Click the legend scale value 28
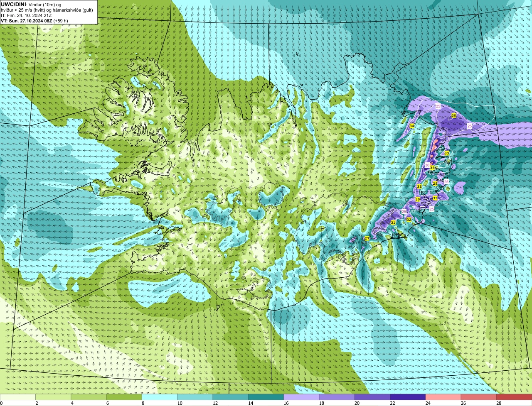Image resolution: width=532 pixels, height=406 pixels. pos(498,403)
